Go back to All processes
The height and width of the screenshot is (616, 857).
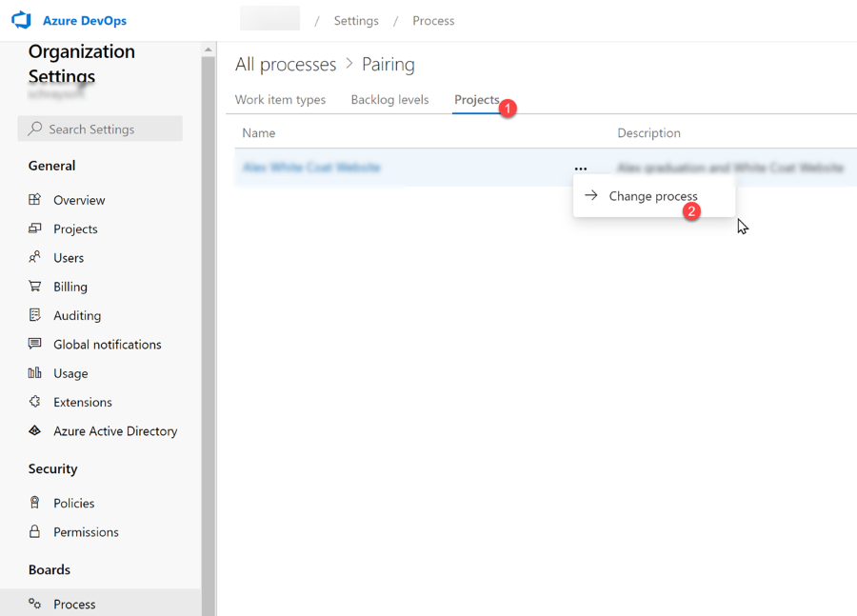tap(286, 65)
